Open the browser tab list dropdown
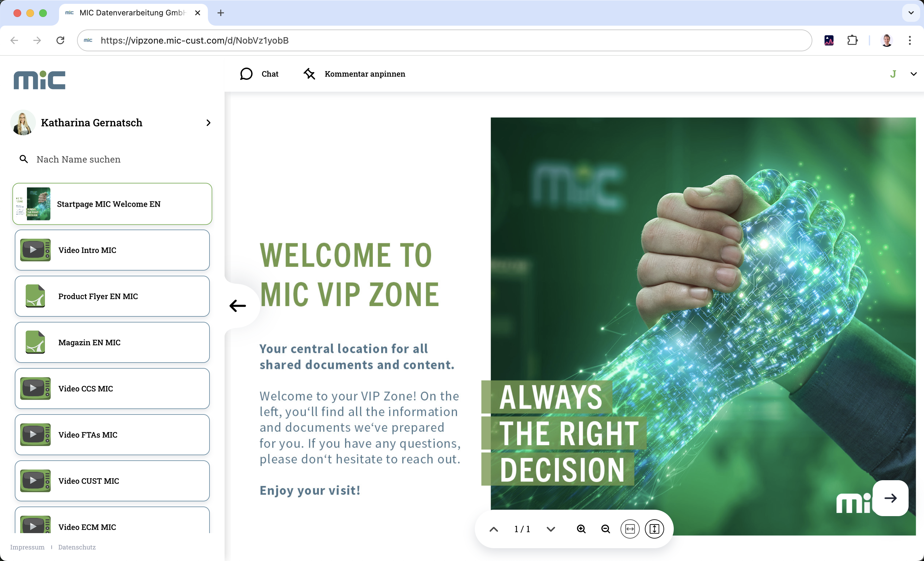Viewport: 924px width, 561px height. tap(911, 13)
